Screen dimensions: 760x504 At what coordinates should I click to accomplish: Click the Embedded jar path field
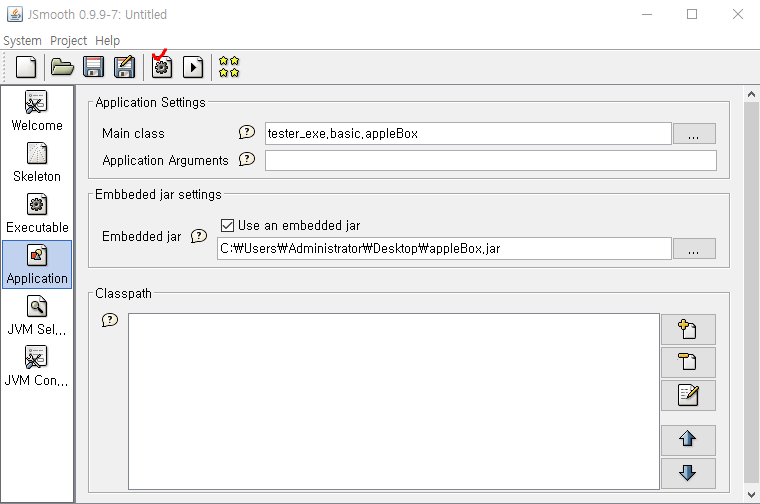click(444, 249)
